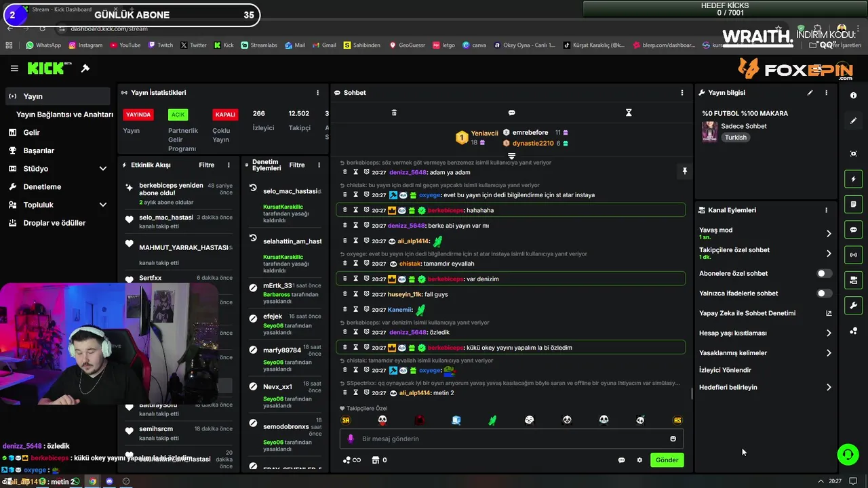
Task: Open the Streamlabs bookmark
Action: tap(259, 45)
